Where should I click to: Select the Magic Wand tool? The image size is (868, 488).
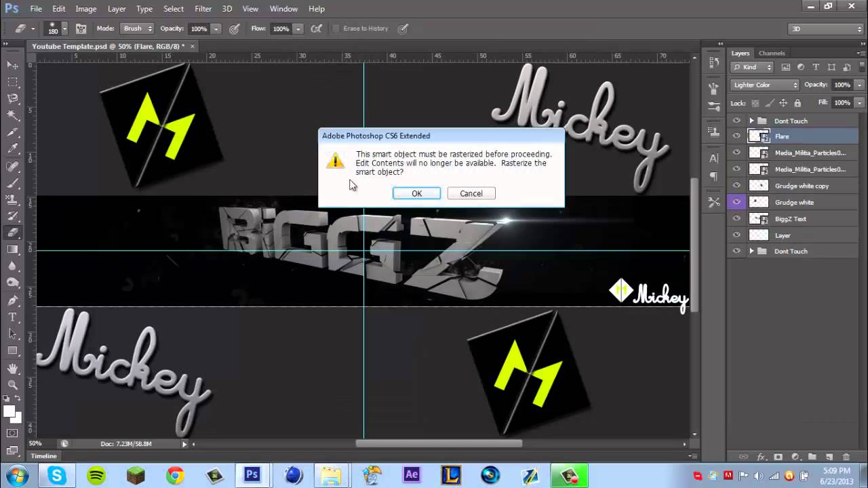(x=12, y=116)
